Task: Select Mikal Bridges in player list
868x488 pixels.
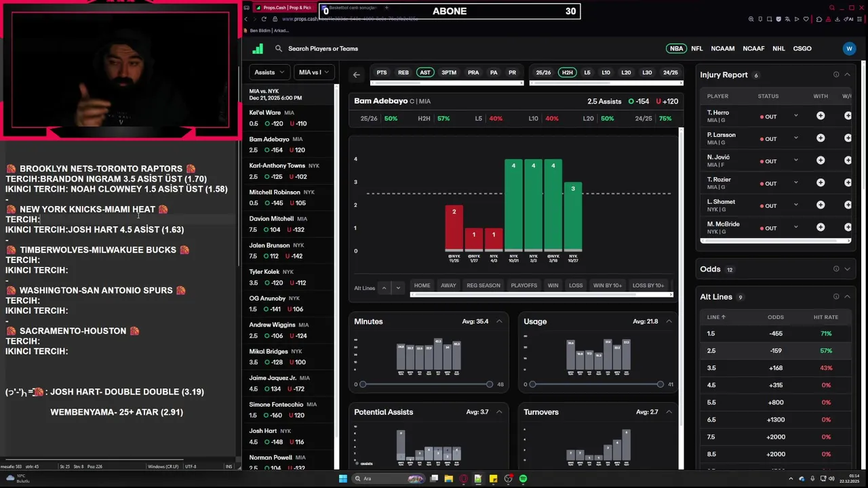Action: (x=290, y=357)
